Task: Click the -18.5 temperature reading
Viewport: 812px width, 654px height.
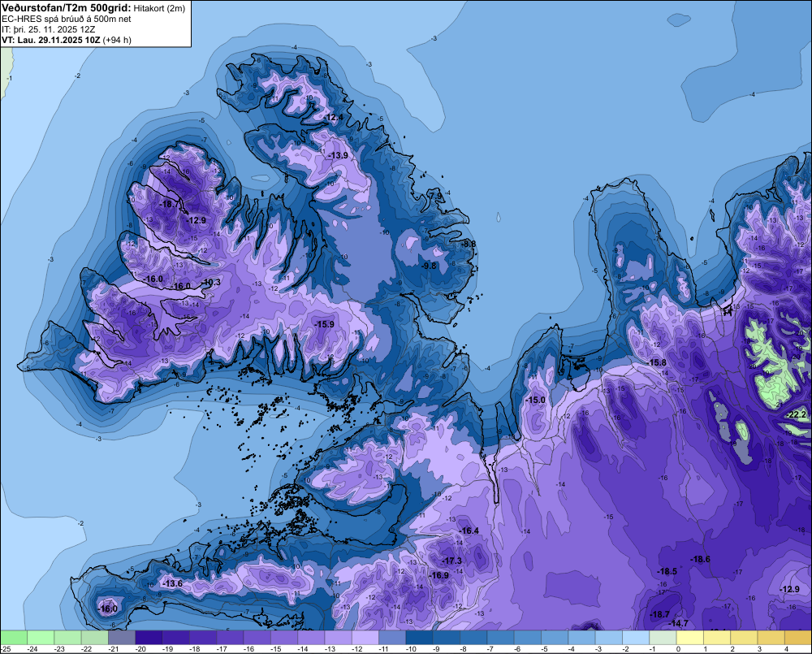Action: pos(667,572)
